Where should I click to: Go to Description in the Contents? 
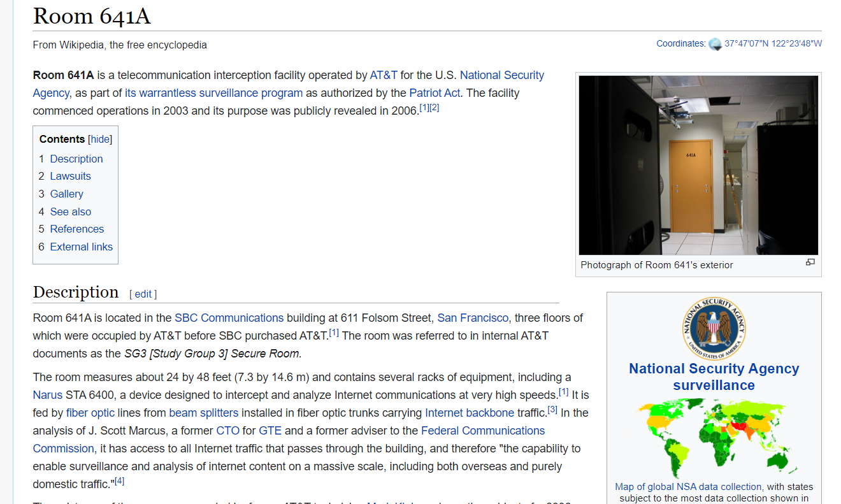point(76,159)
